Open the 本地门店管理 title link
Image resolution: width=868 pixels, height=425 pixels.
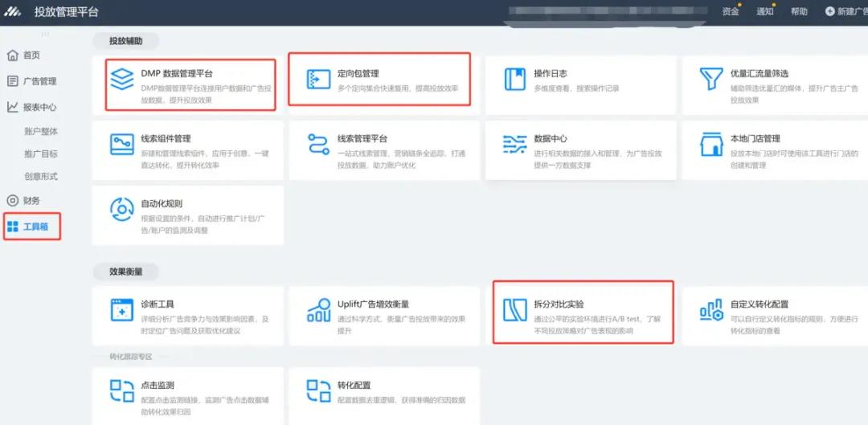point(755,138)
